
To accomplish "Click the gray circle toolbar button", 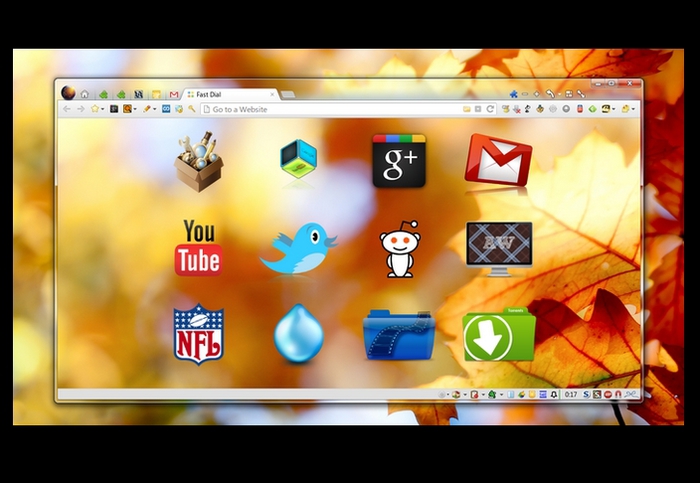I will pyautogui.click(x=566, y=109).
